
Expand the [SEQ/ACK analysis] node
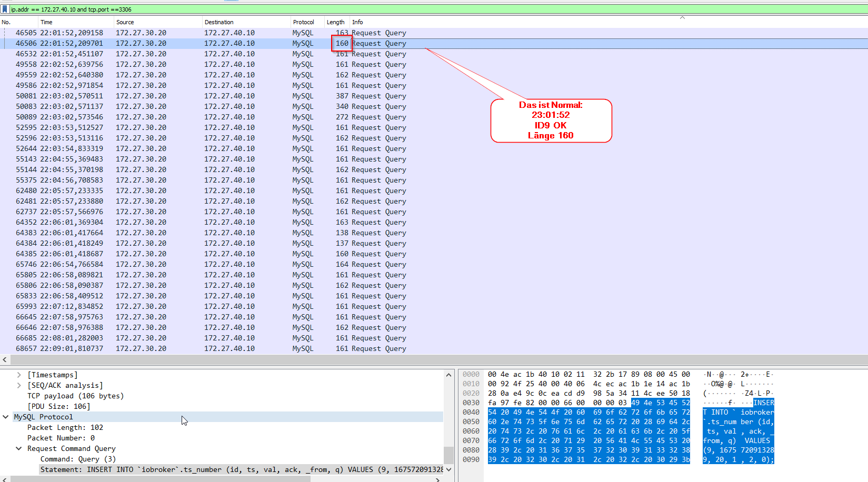click(x=19, y=385)
